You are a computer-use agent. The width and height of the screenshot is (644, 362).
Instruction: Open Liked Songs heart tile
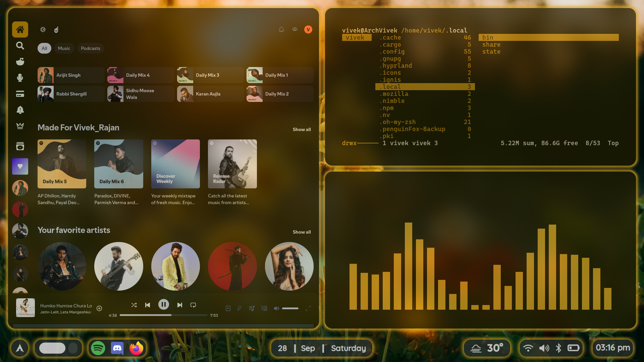click(20, 167)
